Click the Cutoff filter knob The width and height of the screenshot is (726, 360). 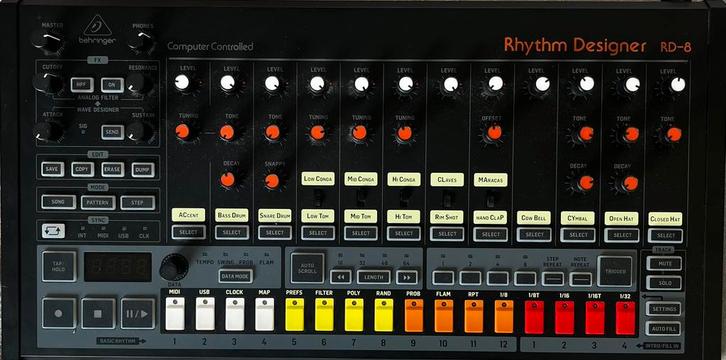click(47, 83)
